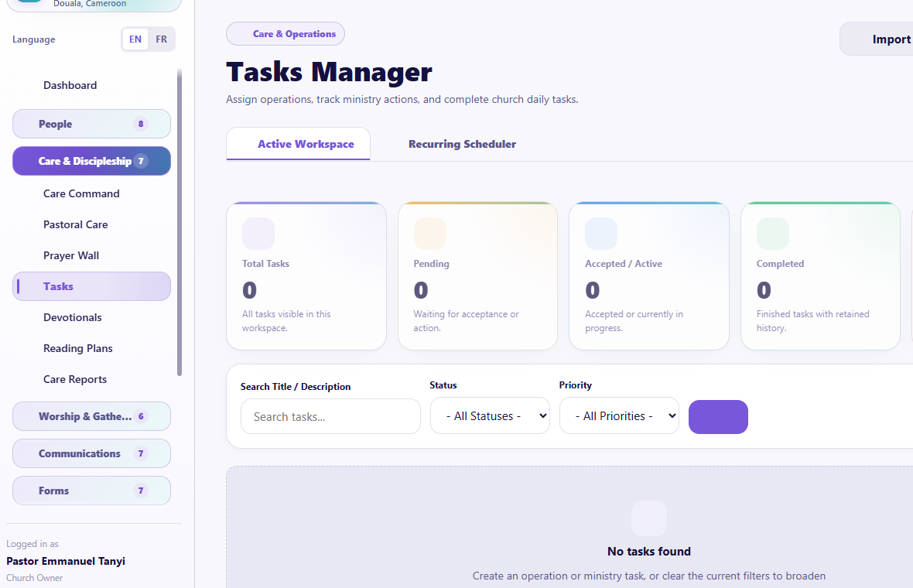Focus the Search tasks input field
913x588 pixels.
click(330, 416)
